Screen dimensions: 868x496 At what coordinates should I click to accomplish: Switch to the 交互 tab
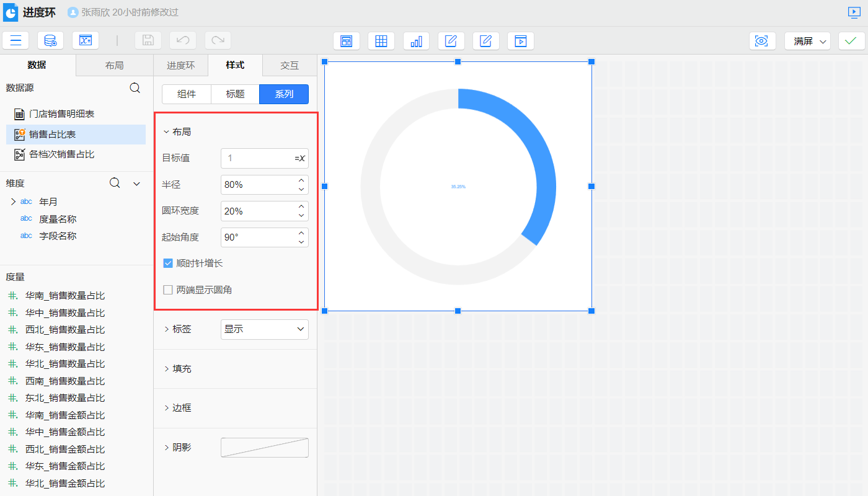tap(289, 65)
